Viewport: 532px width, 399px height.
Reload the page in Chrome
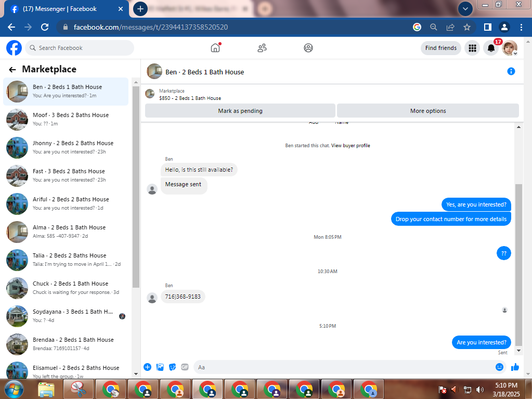[x=45, y=27]
